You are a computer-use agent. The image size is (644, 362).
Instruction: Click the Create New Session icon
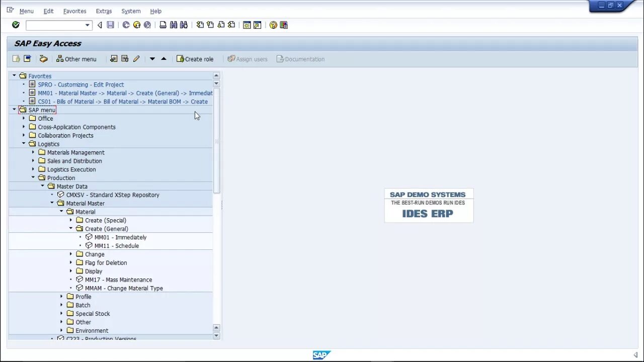coord(247,25)
